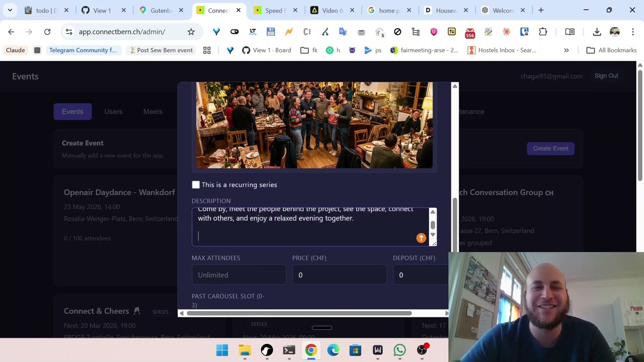Viewport: 644px width, 362px height.
Task: Open the Telegram Community bookmark
Action: click(83, 50)
